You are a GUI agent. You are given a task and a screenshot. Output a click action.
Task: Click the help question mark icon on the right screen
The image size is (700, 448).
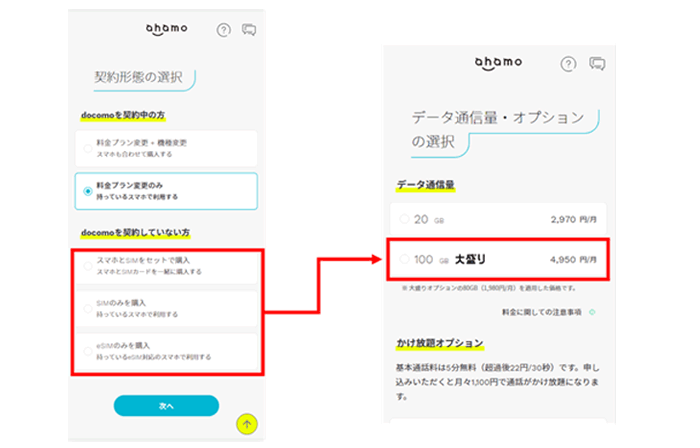[x=568, y=64]
